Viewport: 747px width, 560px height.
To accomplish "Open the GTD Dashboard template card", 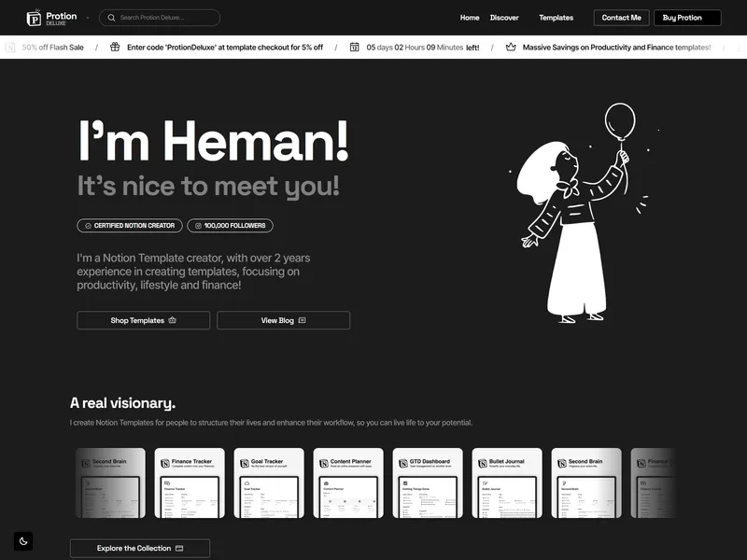I will 428,483.
